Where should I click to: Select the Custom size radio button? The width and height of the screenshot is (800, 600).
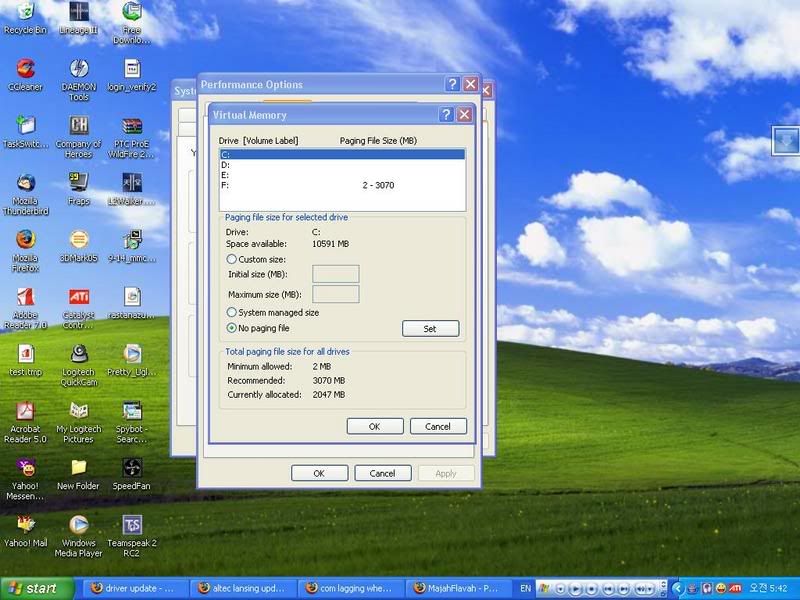[232, 259]
